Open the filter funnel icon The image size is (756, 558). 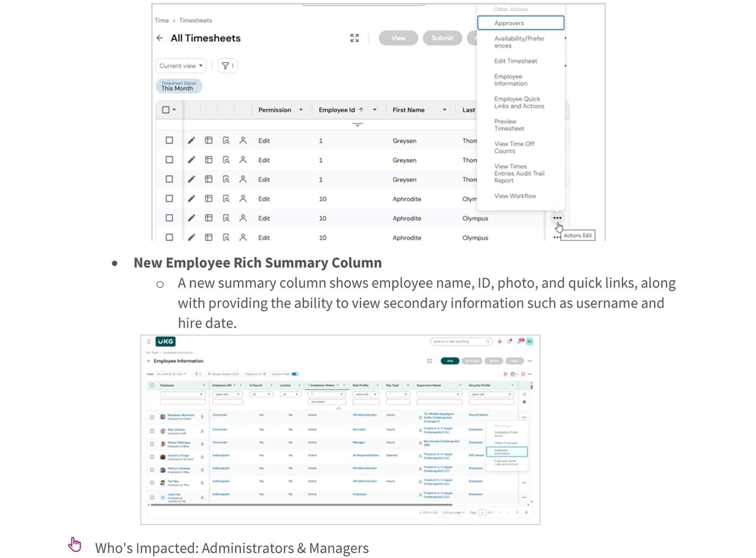coord(227,66)
